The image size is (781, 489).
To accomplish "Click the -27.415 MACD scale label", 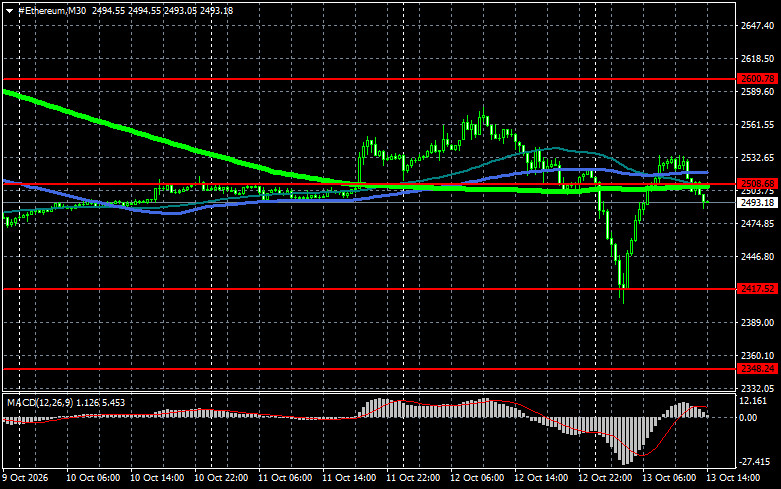I will 754,462.
